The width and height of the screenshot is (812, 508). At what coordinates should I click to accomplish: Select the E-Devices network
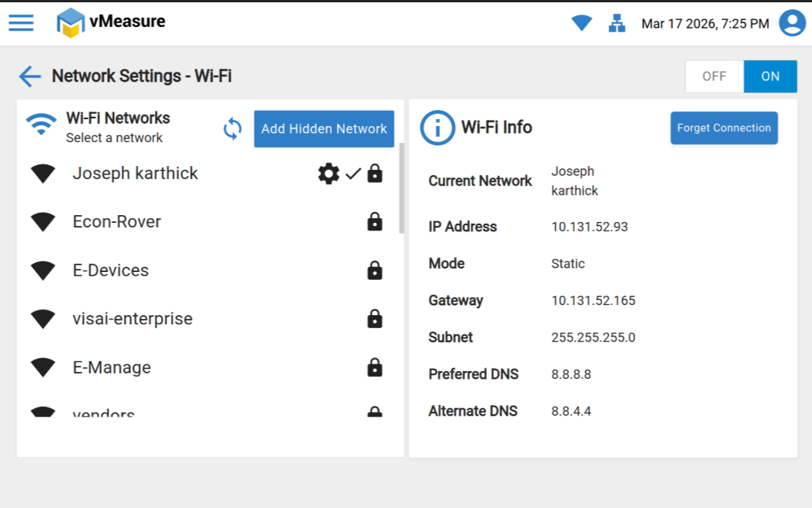coord(111,271)
